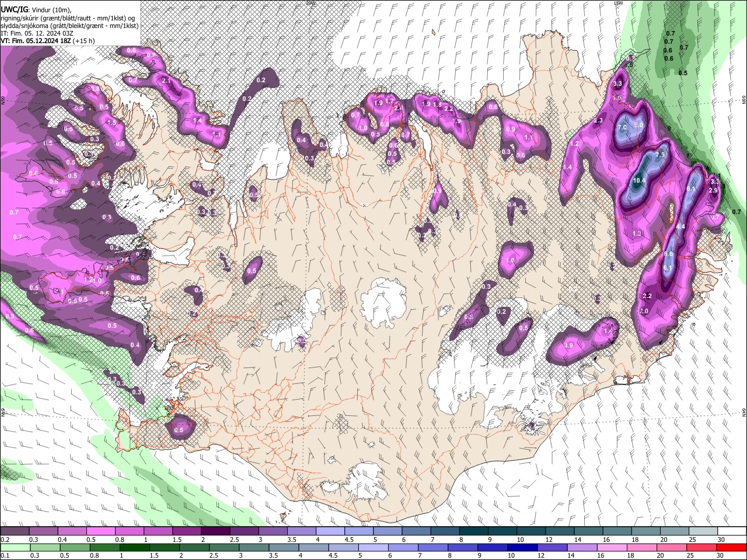
Task: Click the 10.4 precipitation maximum label
Action: click(x=639, y=181)
